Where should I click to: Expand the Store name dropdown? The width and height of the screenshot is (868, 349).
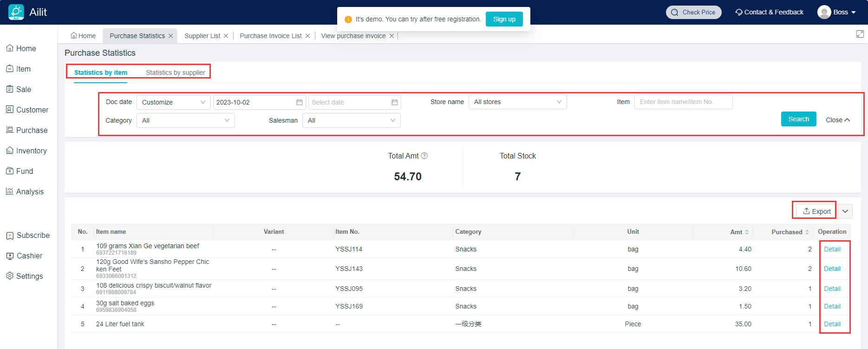click(517, 102)
